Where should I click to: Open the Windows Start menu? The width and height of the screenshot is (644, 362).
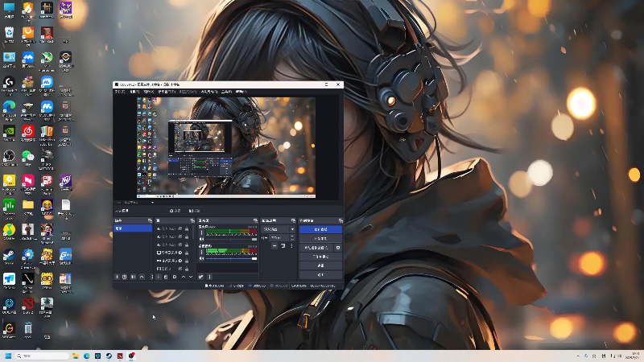pyautogui.click(x=8, y=356)
